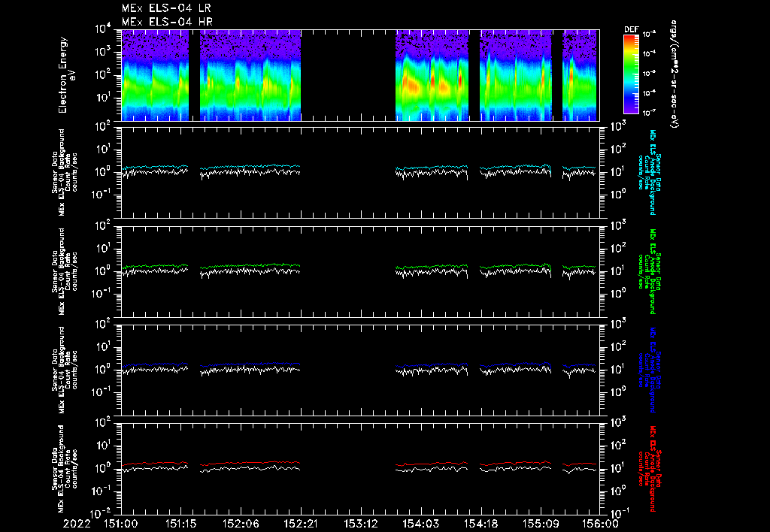Select the green Anode Background axis label
This screenshot has width=770, height=532.
click(x=649, y=271)
